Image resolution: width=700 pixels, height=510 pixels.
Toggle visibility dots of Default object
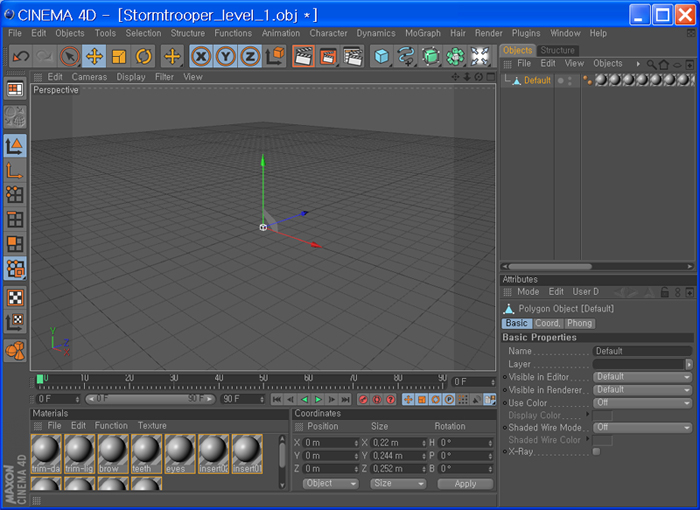570,81
